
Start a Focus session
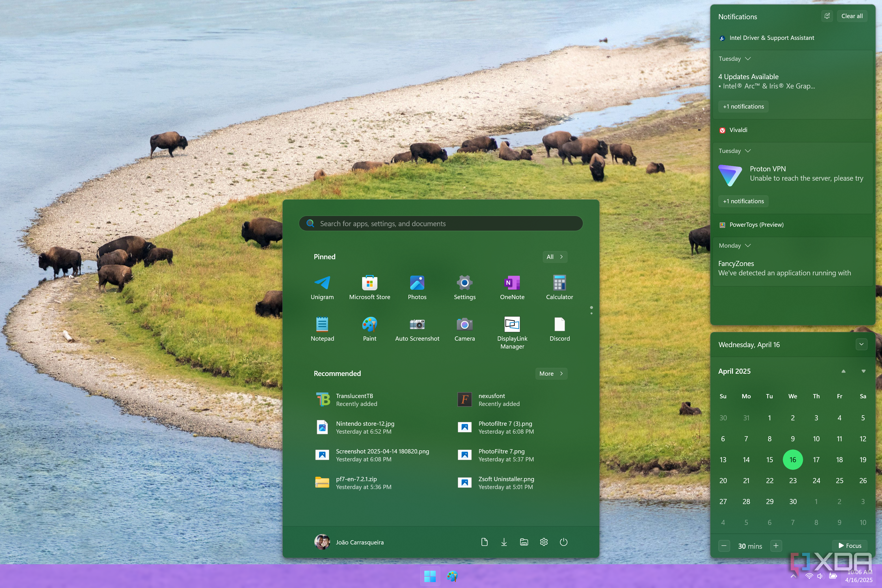[x=850, y=546]
